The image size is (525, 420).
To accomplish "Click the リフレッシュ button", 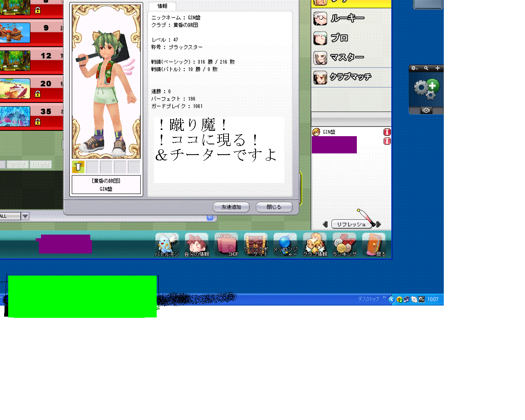I will (x=351, y=224).
